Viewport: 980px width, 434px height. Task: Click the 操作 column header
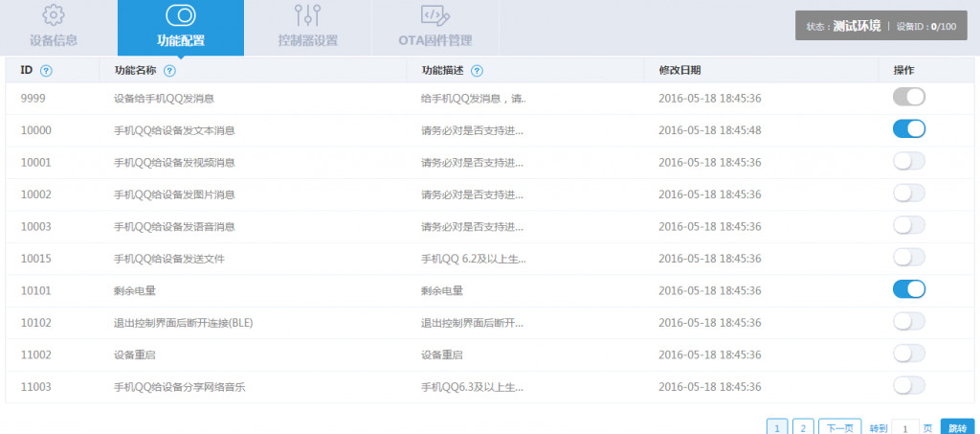point(904,70)
